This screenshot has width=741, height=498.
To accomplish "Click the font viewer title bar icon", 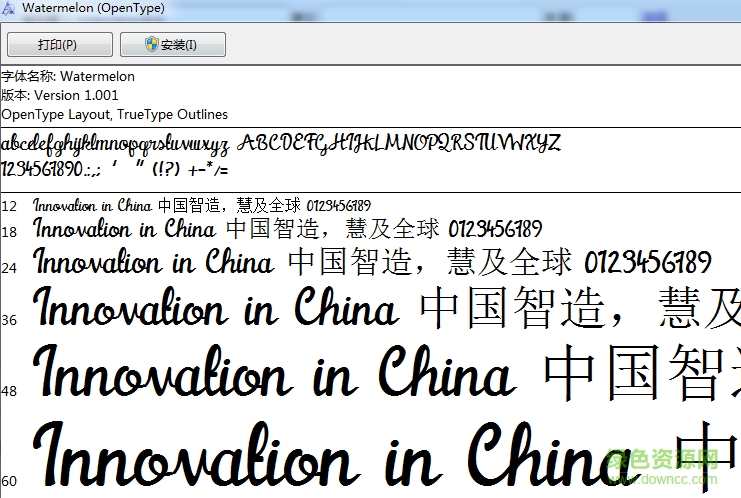I will [x=8, y=9].
